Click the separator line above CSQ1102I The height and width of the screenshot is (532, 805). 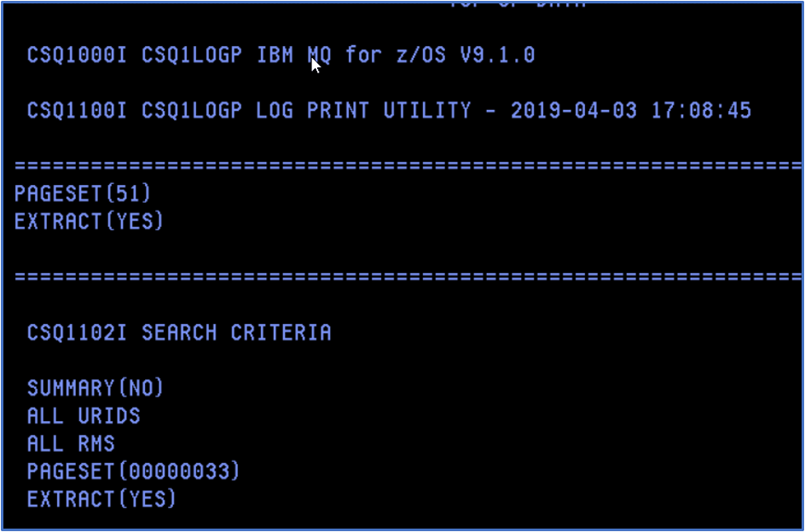pos(408,276)
